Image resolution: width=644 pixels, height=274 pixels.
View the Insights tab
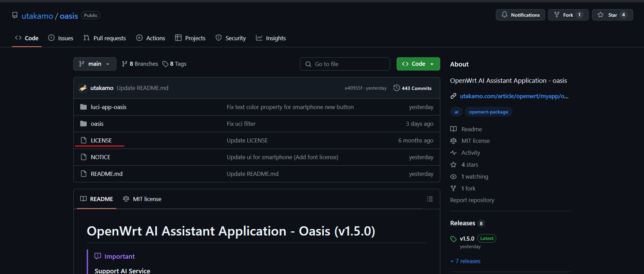point(271,38)
